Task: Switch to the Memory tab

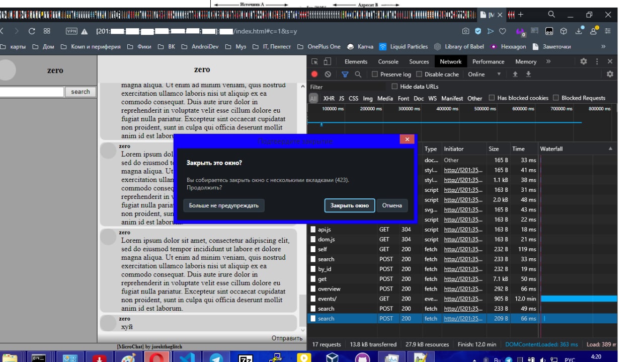Action: coord(526,61)
